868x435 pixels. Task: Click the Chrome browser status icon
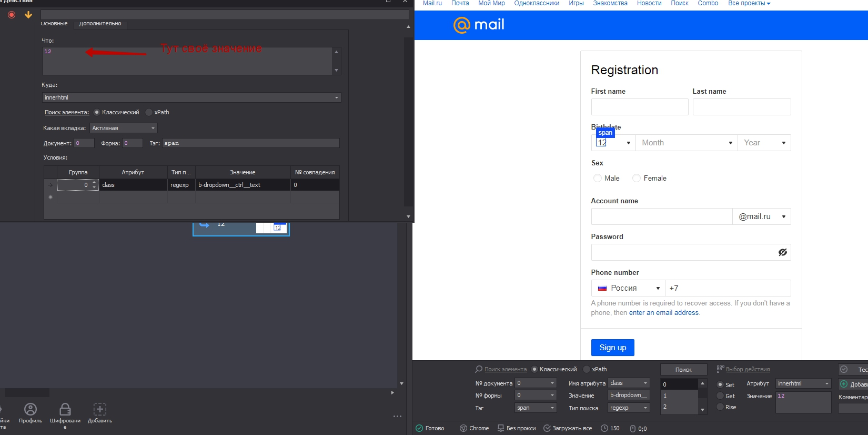point(463,428)
